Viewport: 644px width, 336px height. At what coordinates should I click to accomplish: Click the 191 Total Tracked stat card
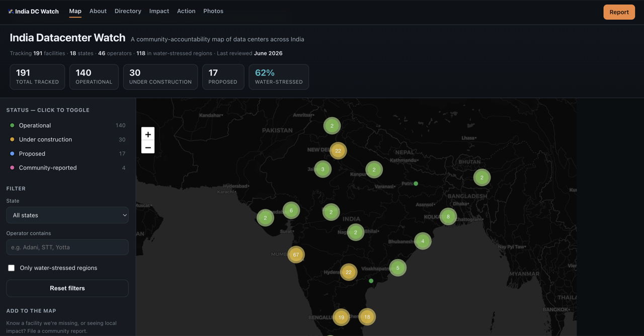[37, 76]
